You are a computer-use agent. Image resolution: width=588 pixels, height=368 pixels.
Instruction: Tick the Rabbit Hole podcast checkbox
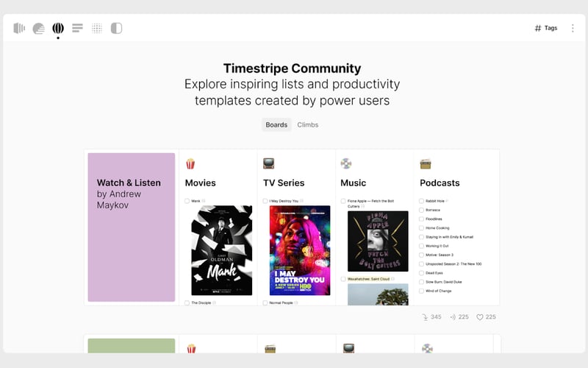pyautogui.click(x=421, y=201)
